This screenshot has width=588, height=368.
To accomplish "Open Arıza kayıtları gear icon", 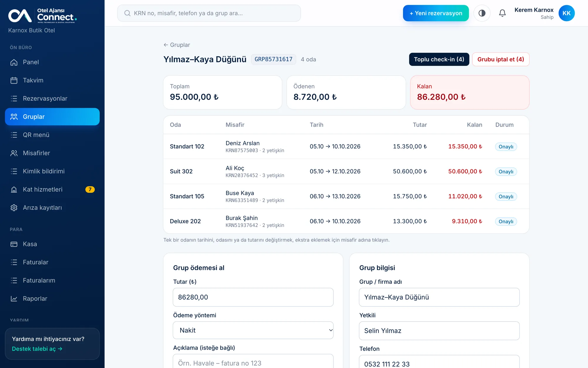I will coord(14,208).
